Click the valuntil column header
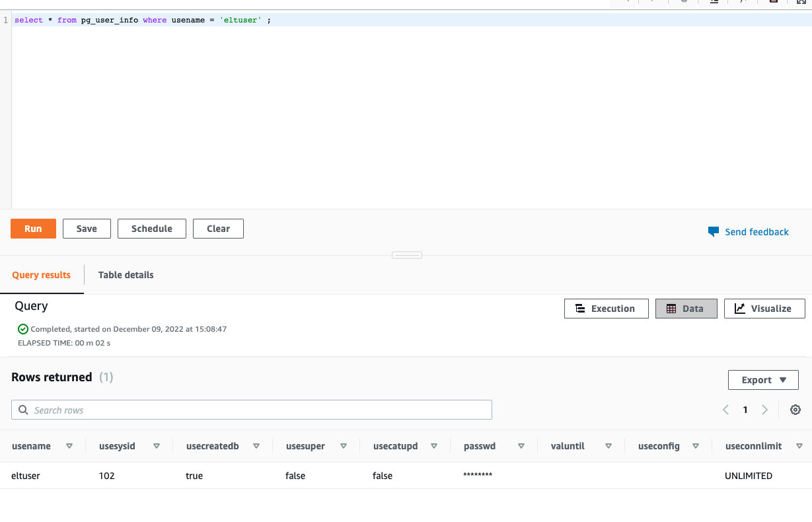Image resolution: width=812 pixels, height=522 pixels. 568,446
